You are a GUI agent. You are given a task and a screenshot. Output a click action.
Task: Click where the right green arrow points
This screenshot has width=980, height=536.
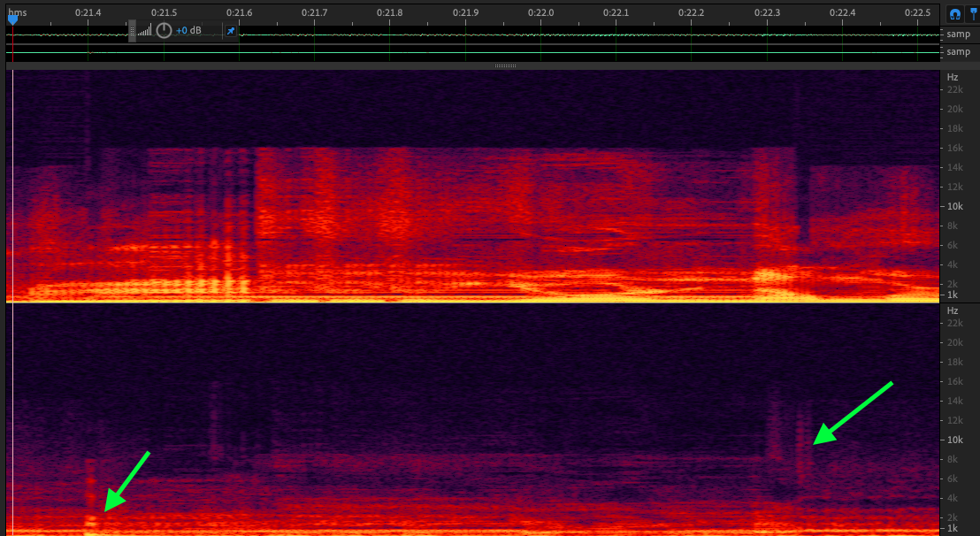click(x=814, y=444)
